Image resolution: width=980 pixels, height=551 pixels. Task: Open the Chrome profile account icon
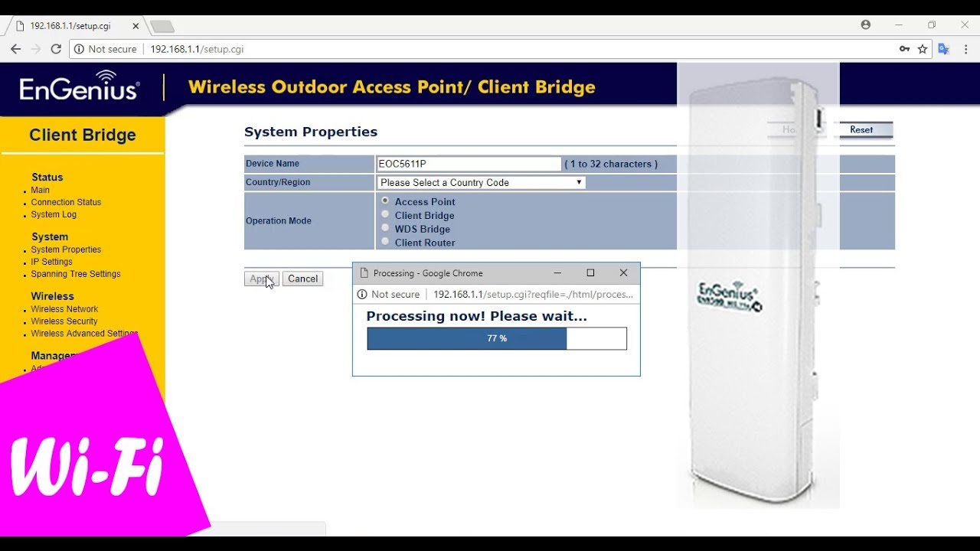[866, 24]
